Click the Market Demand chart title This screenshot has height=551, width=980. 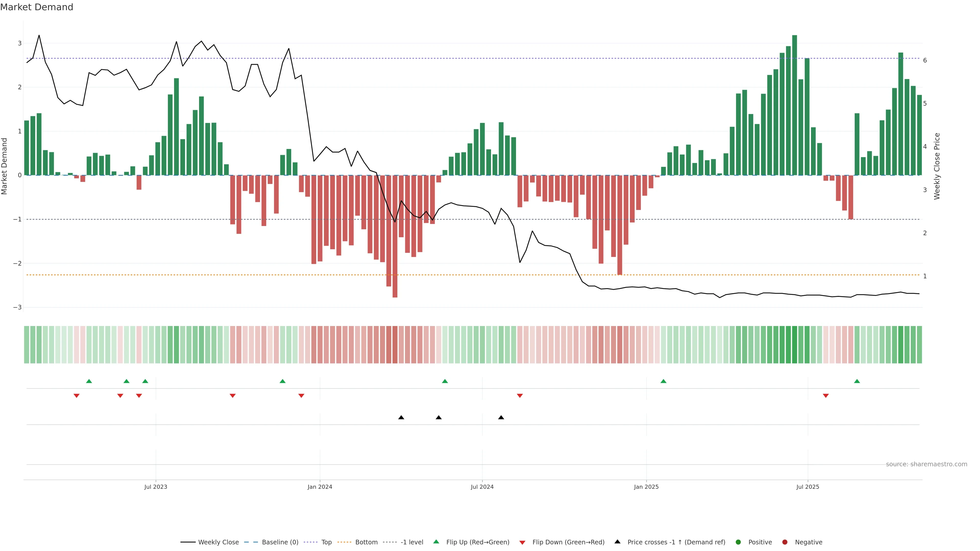[x=36, y=7]
